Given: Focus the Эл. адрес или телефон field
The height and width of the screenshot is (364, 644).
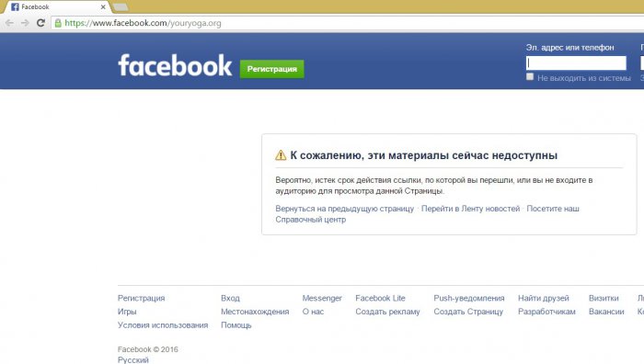Looking at the screenshot, I should pyautogui.click(x=576, y=63).
